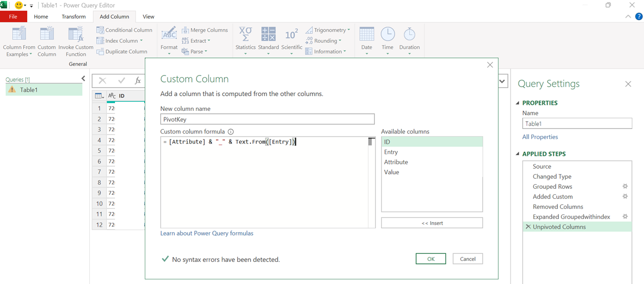Click OK in Custom Column dialog
Screen dimensions: 644x284
coord(431,259)
